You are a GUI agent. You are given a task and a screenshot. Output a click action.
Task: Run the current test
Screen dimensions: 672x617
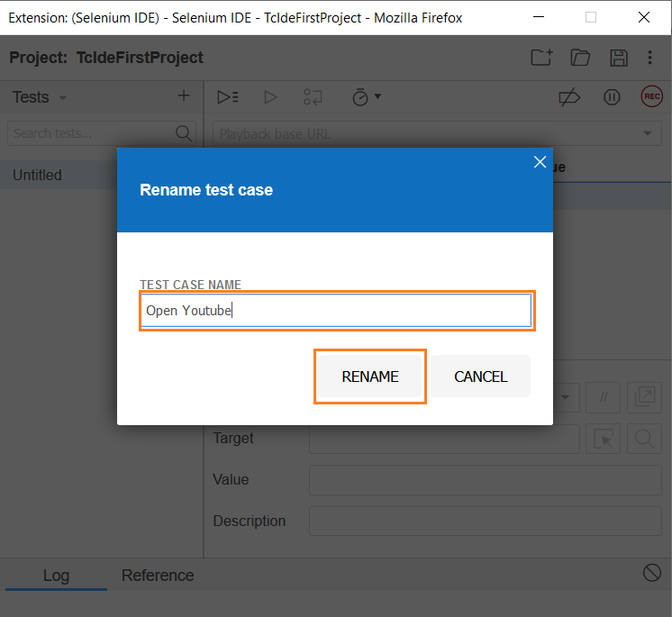pyautogui.click(x=270, y=97)
